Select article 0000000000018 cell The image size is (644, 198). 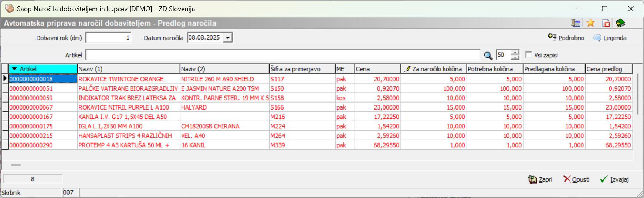tap(43, 79)
